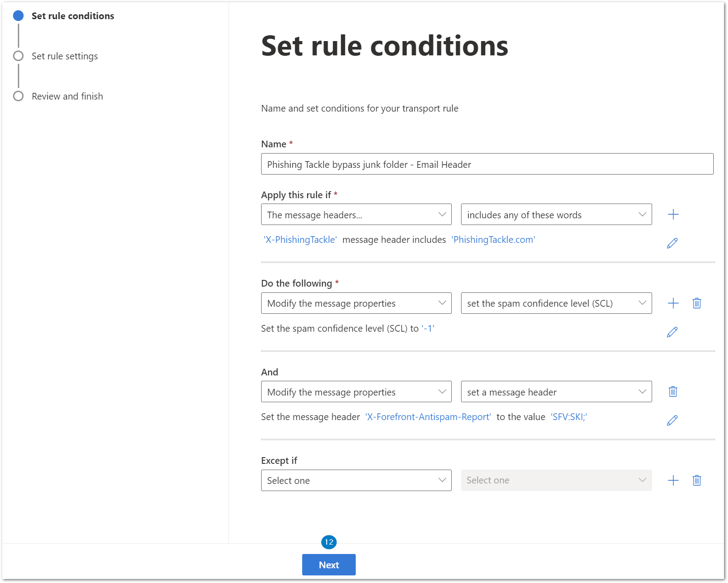Select the Set rule settings step circle
Screen dimensions: 728x583
(18, 56)
